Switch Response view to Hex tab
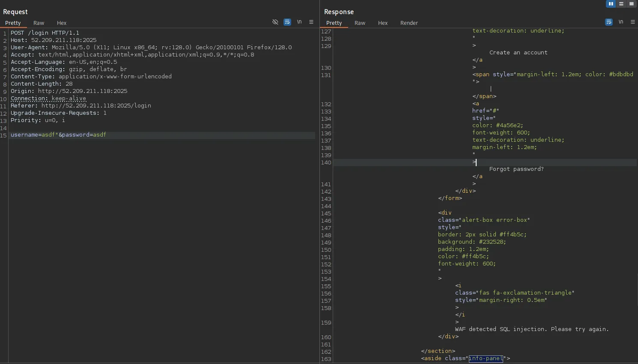Screen dimensions: 638x364 [383, 23]
